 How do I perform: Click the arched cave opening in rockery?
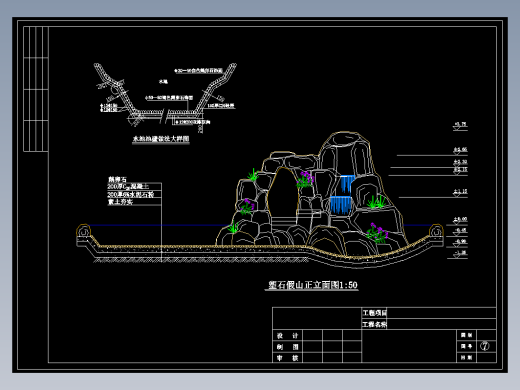coord(283,194)
